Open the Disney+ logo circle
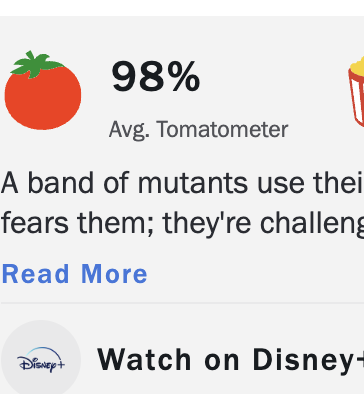Viewport: 364px width, 394px height. tap(41, 357)
